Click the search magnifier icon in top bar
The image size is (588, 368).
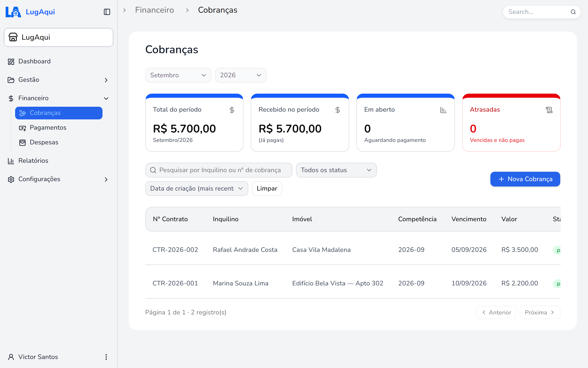point(573,12)
